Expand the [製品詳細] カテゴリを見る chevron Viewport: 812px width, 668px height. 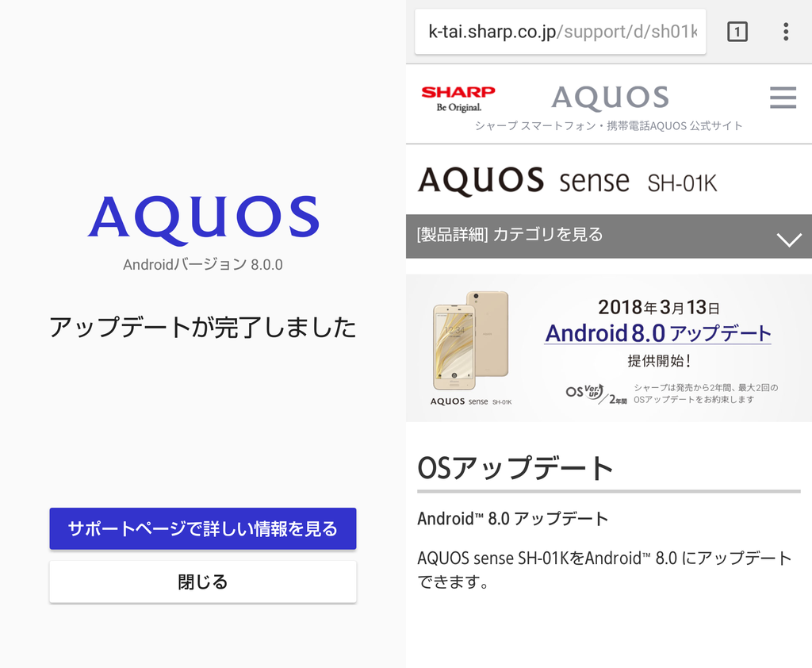789,240
